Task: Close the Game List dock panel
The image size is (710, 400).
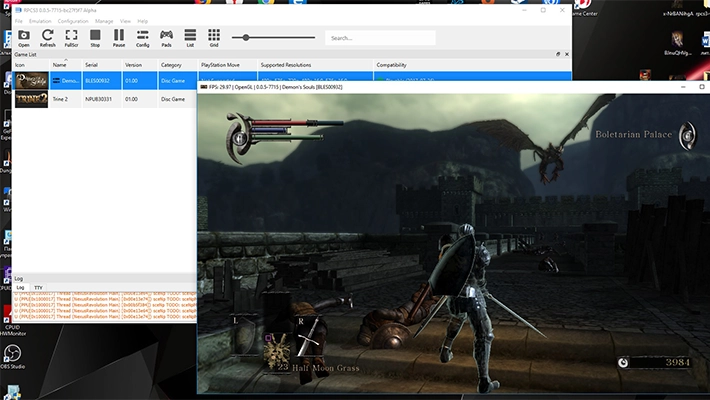Action: (566, 54)
